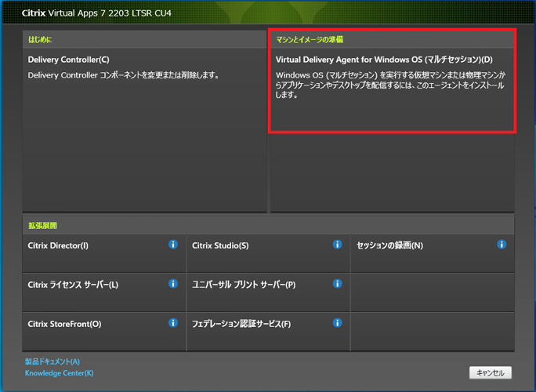Image resolution: width=536 pixels, height=392 pixels.
Task: Select Delivery Controller(C) option
Action: (x=68, y=60)
